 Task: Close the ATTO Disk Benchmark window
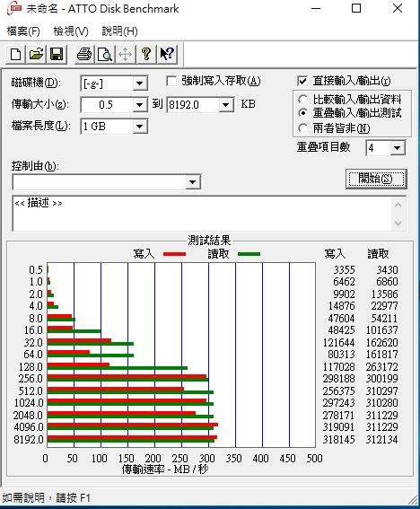click(x=398, y=9)
